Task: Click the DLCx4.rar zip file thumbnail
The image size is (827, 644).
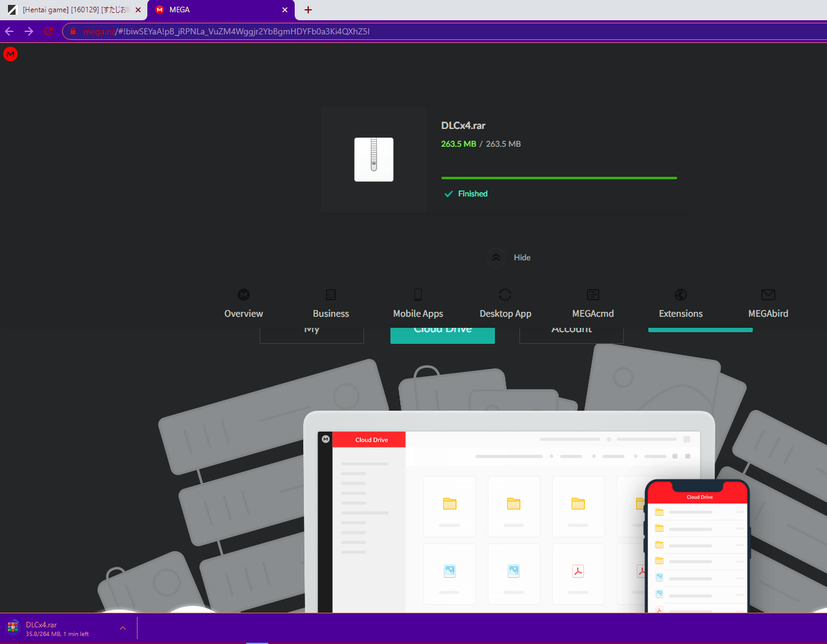Action: tap(374, 160)
